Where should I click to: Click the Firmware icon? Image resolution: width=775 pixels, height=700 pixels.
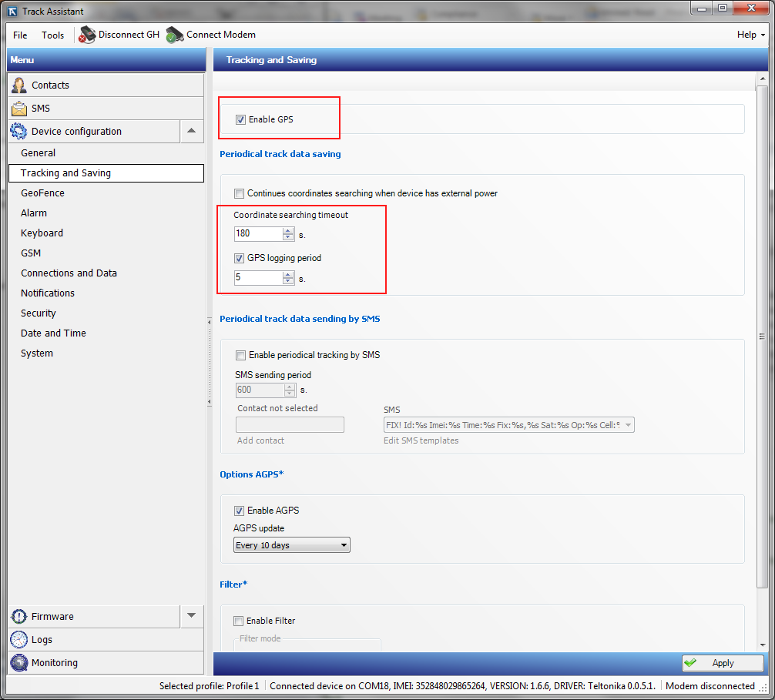[x=18, y=617]
